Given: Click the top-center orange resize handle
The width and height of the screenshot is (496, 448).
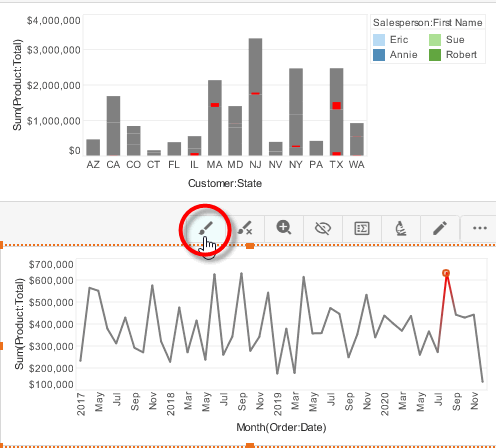Looking at the screenshot, I should point(250,246).
